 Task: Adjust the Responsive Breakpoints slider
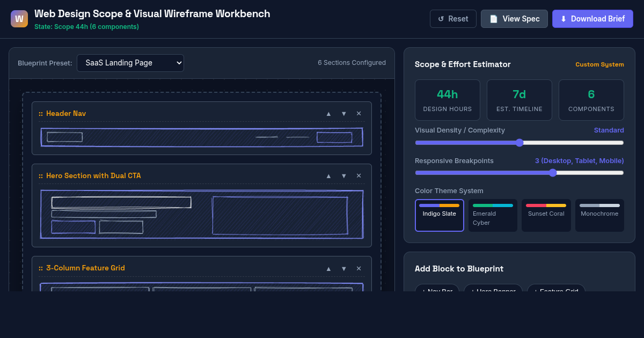519,173
